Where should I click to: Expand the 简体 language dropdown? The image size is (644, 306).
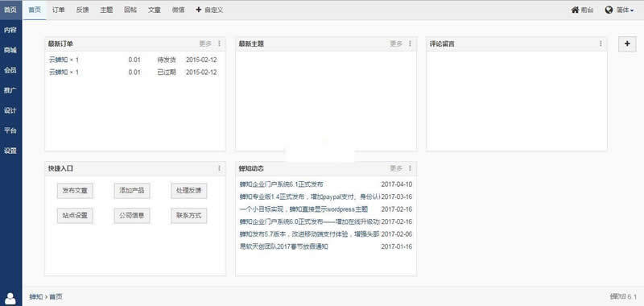coord(619,10)
